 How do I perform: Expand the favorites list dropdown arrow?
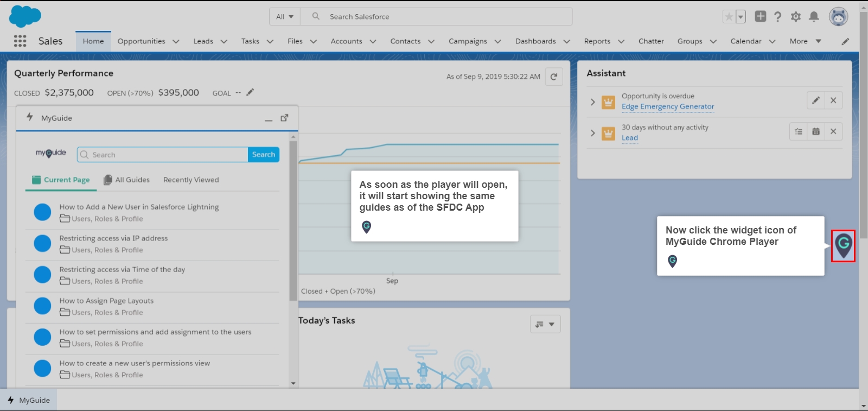[741, 17]
